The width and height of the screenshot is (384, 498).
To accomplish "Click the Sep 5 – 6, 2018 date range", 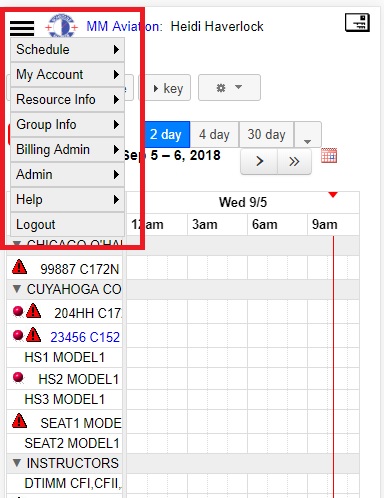I will pos(172,155).
